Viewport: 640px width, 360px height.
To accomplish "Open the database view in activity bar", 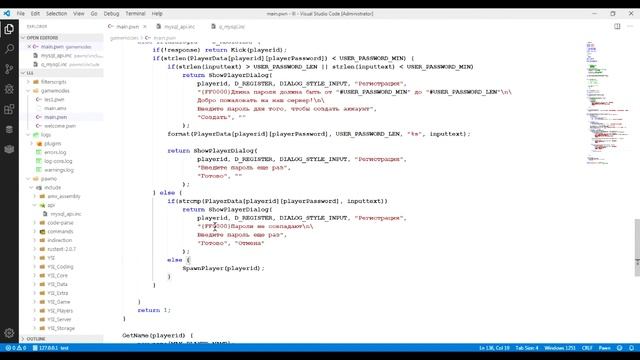I will [x=9, y=129].
